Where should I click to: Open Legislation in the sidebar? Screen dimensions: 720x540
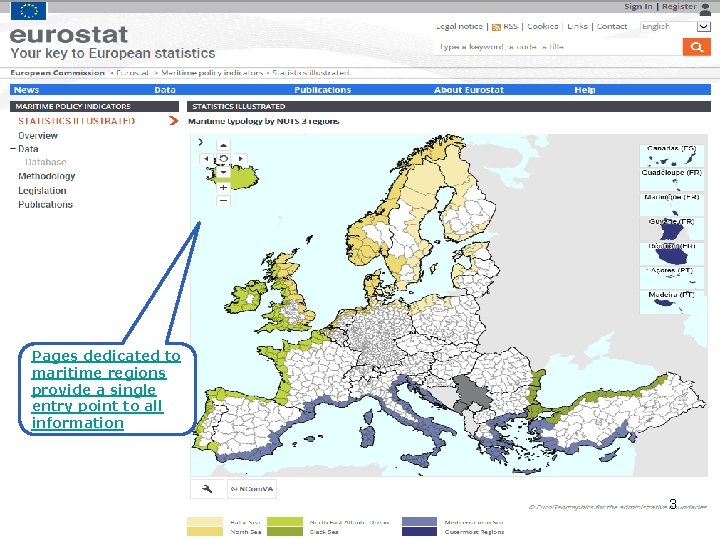[42, 190]
